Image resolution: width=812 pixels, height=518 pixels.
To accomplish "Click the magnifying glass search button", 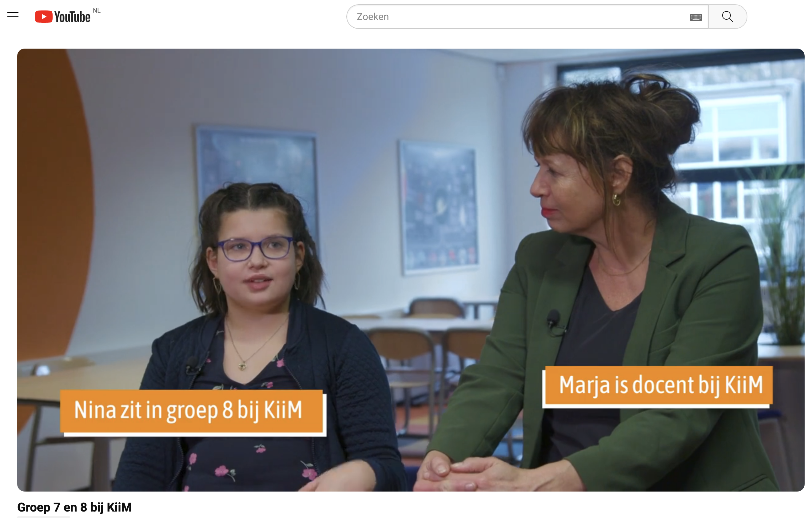I will [727, 17].
